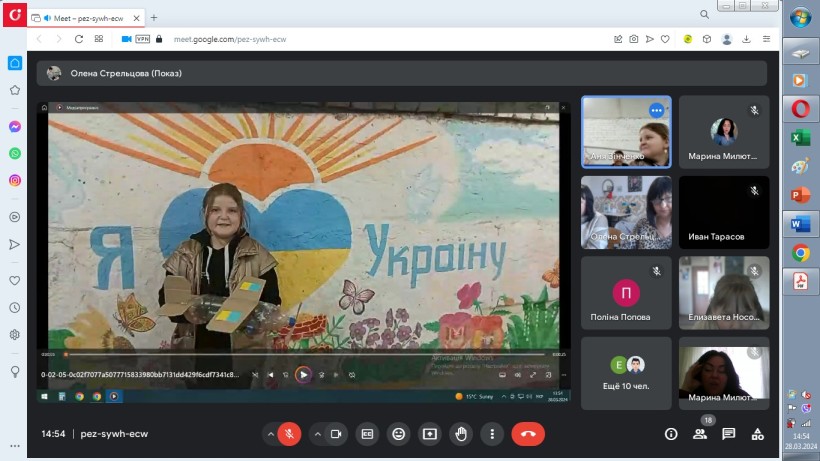
Task: Toggle the camera button
Action: (x=336, y=434)
